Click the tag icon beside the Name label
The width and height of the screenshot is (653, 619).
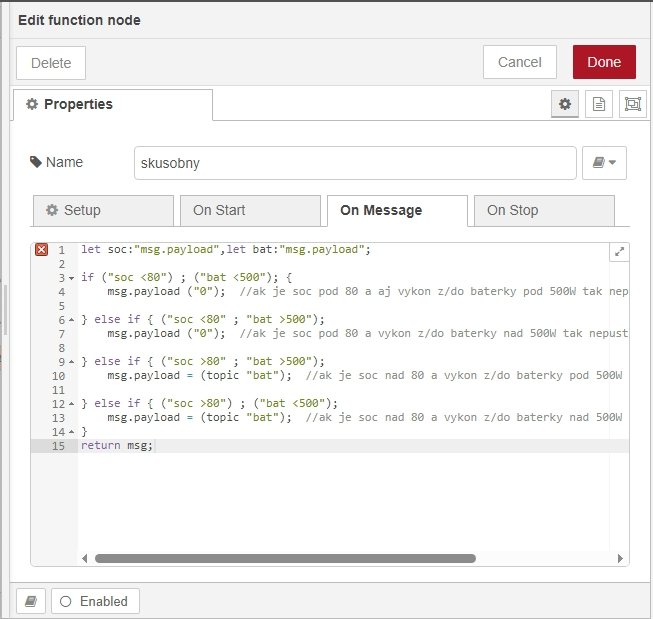coord(36,162)
